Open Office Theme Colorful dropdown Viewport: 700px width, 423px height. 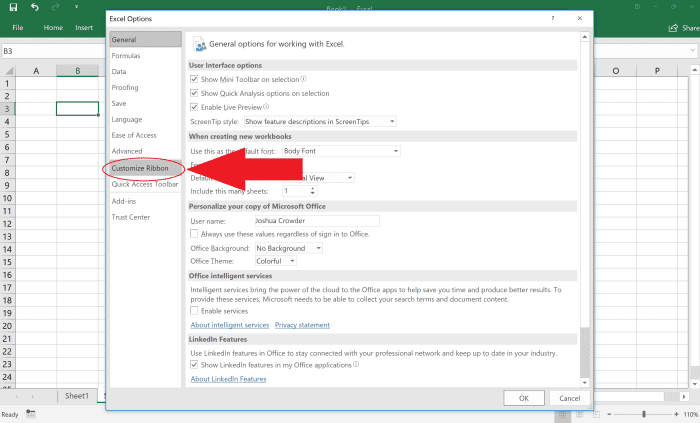pyautogui.click(x=275, y=261)
